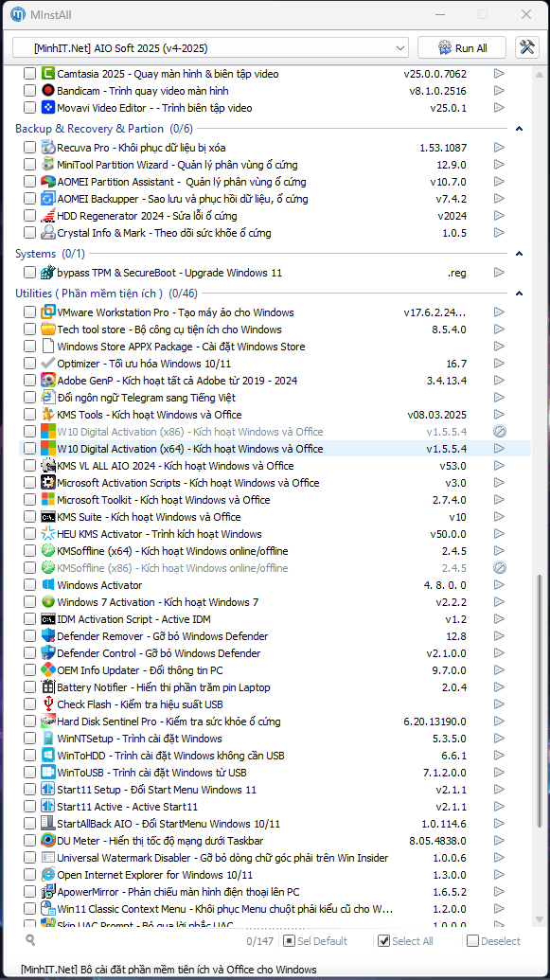This screenshot has width=550, height=980.
Task: Open settings with the hammer and wrench icon
Action: tap(527, 47)
